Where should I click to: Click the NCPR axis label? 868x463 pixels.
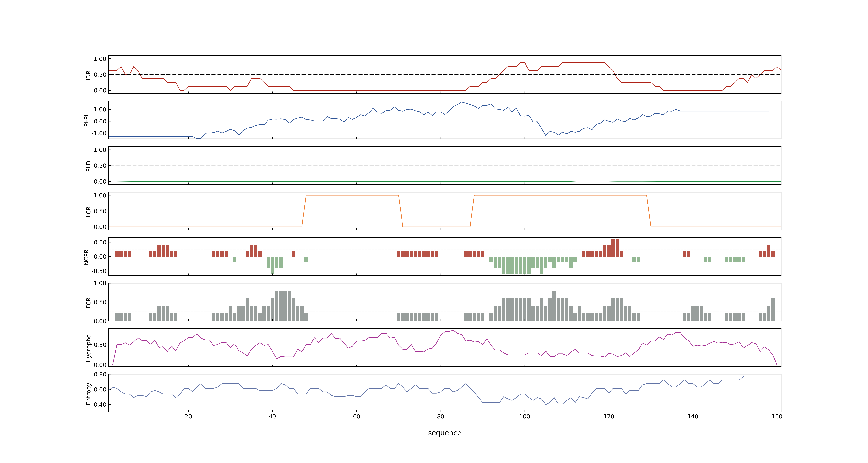pos(86,257)
